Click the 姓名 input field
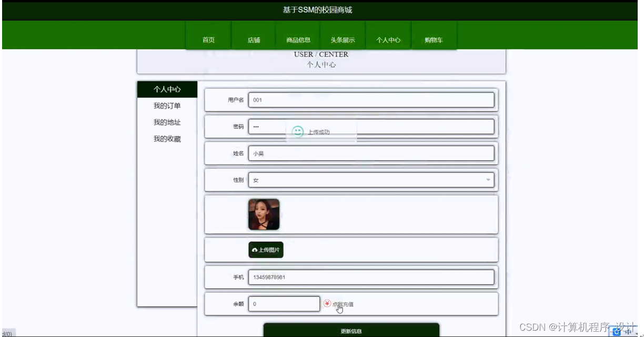Screen dimensions: 644x337 371,154
